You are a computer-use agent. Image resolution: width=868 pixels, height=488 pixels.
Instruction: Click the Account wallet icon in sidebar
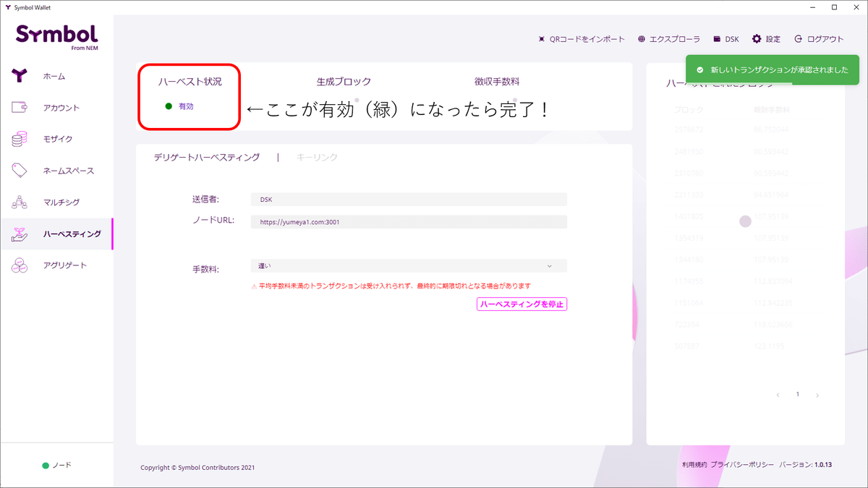click(x=20, y=108)
